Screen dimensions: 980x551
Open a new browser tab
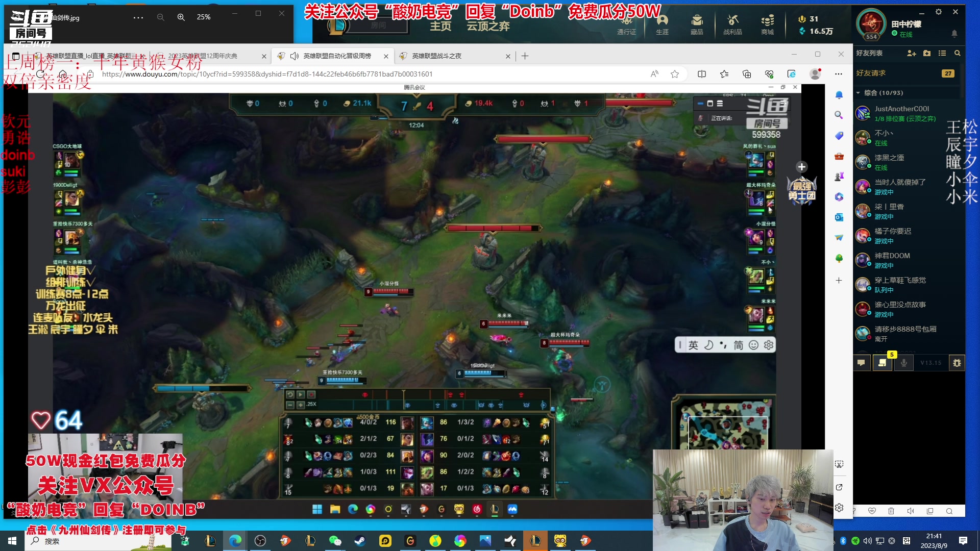(x=525, y=56)
